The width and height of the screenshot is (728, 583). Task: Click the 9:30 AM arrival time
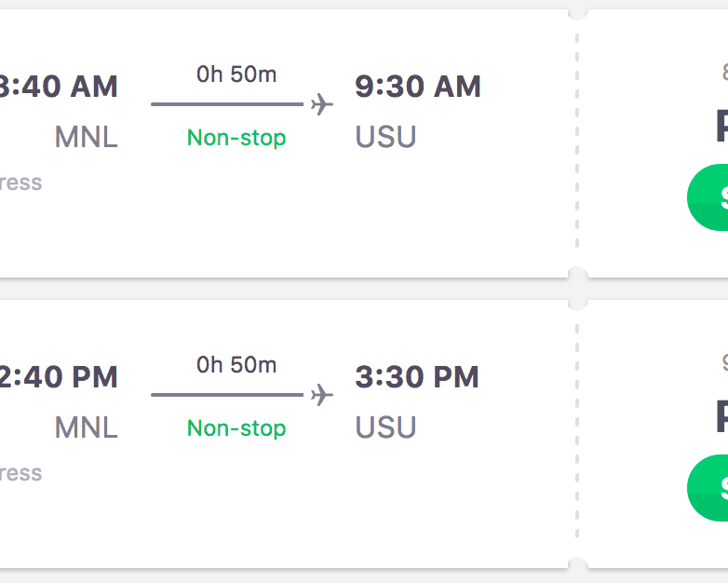pos(418,87)
